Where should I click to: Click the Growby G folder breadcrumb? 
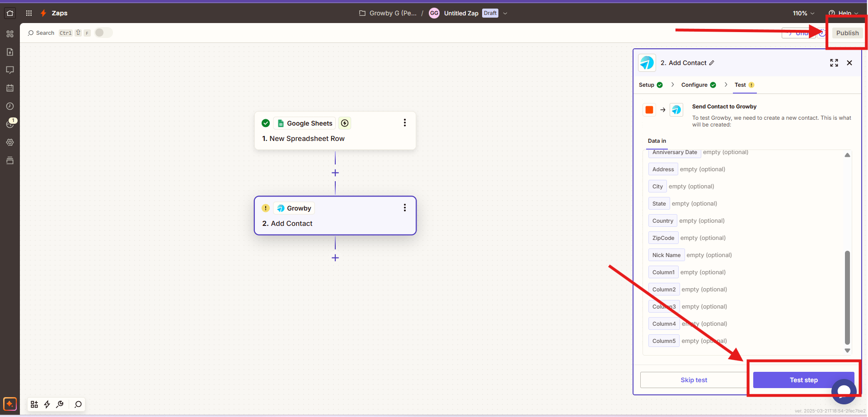click(393, 13)
